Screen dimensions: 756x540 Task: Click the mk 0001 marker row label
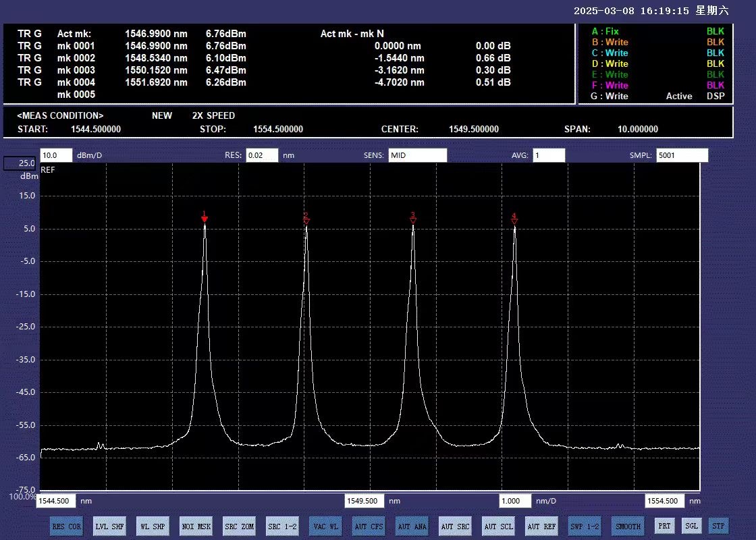click(76, 46)
